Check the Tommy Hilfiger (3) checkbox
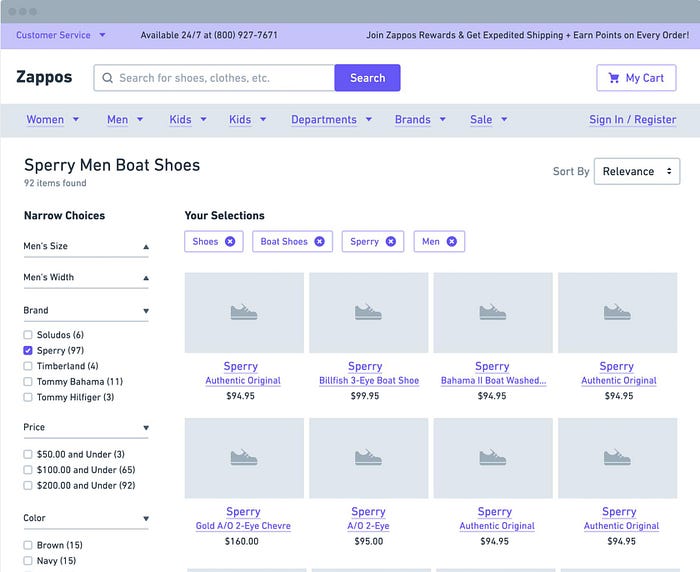Image resolution: width=700 pixels, height=572 pixels. click(28, 397)
